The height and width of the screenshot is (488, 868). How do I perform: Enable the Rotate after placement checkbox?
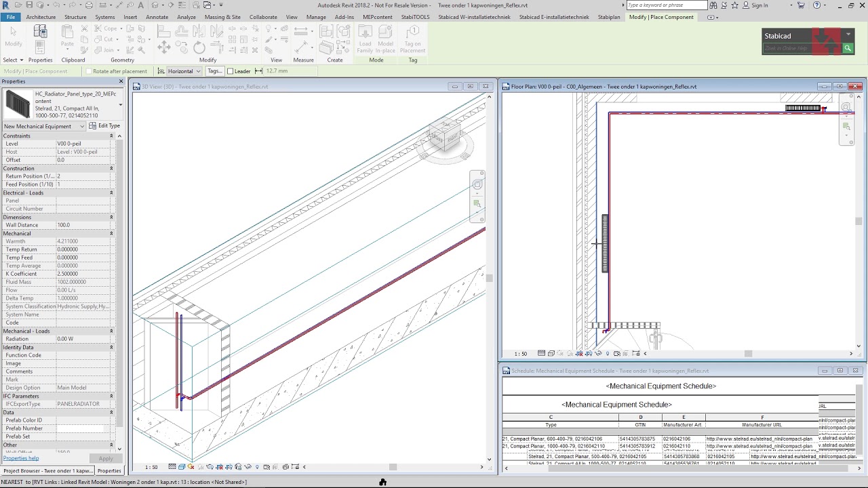point(89,71)
